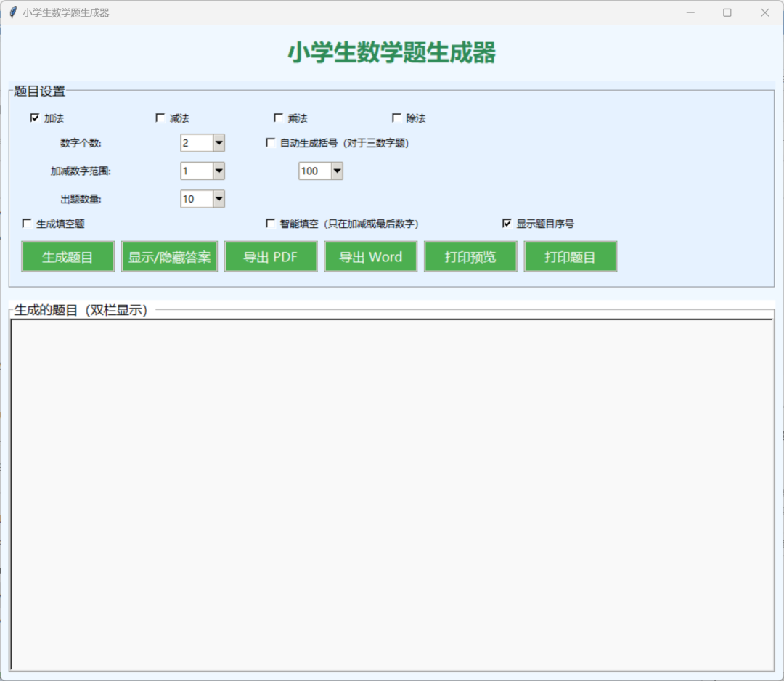Screen dimensions: 784x681
Task: Enable the 减法 checkbox
Action: click(x=160, y=117)
